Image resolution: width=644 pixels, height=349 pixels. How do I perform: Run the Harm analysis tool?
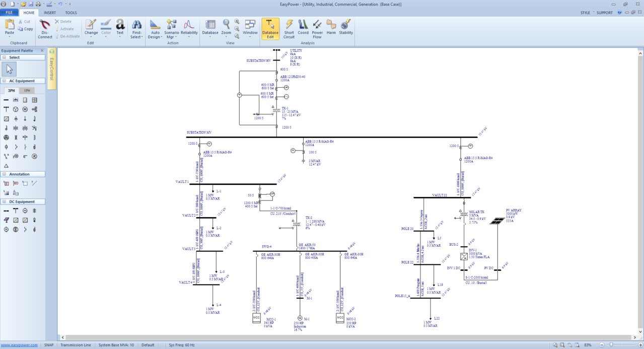(330, 29)
